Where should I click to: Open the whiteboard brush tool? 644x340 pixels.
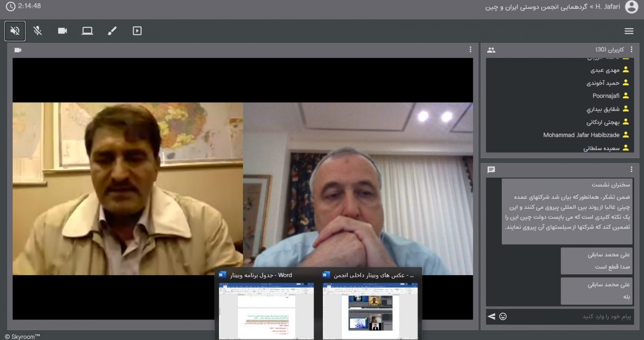[x=112, y=31]
